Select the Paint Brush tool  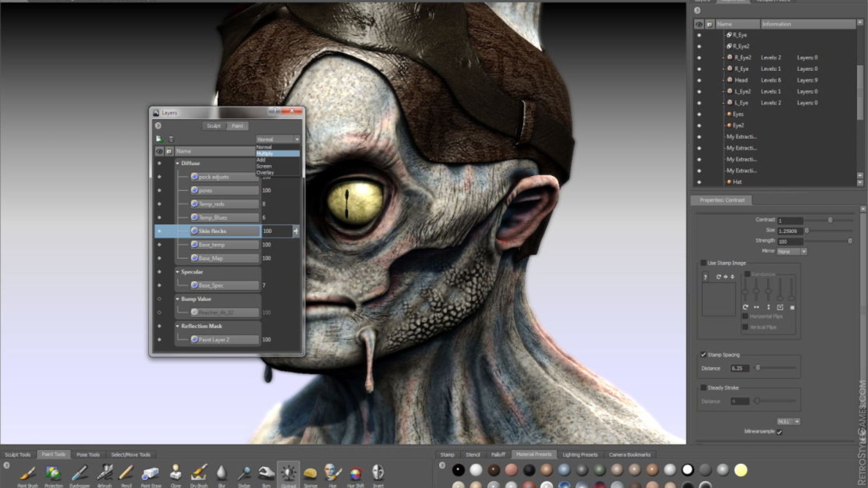click(28, 473)
